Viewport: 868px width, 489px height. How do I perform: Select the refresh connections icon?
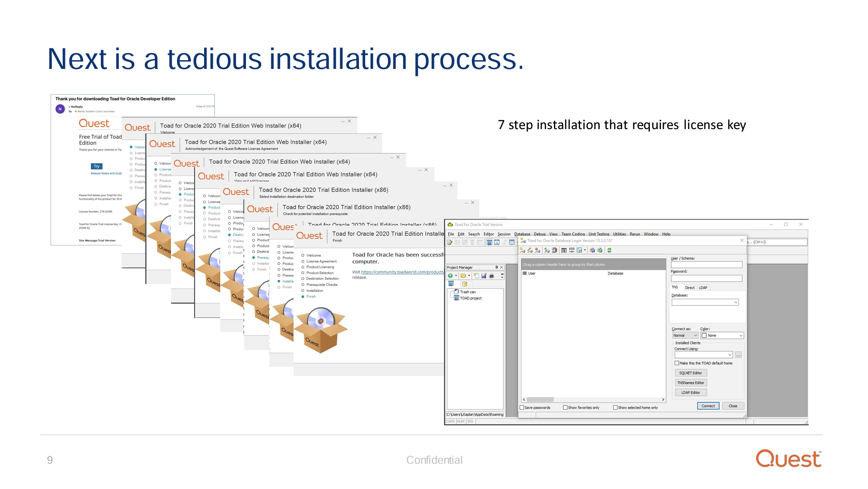(610, 250)
